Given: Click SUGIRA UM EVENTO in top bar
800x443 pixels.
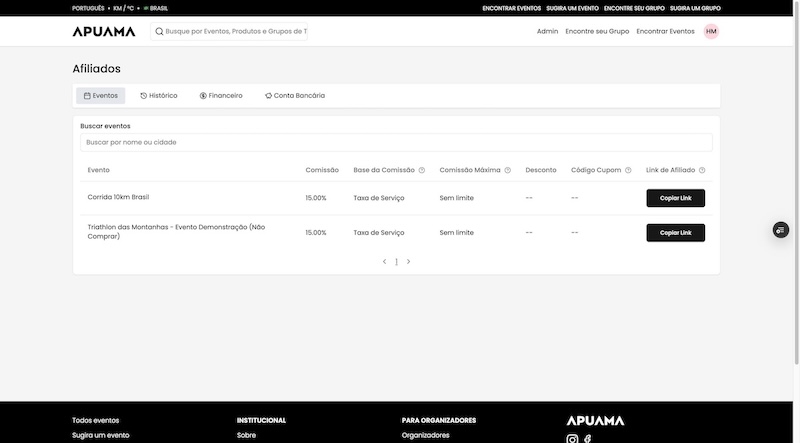Looking at the screenshot, I should click(572, 8).
